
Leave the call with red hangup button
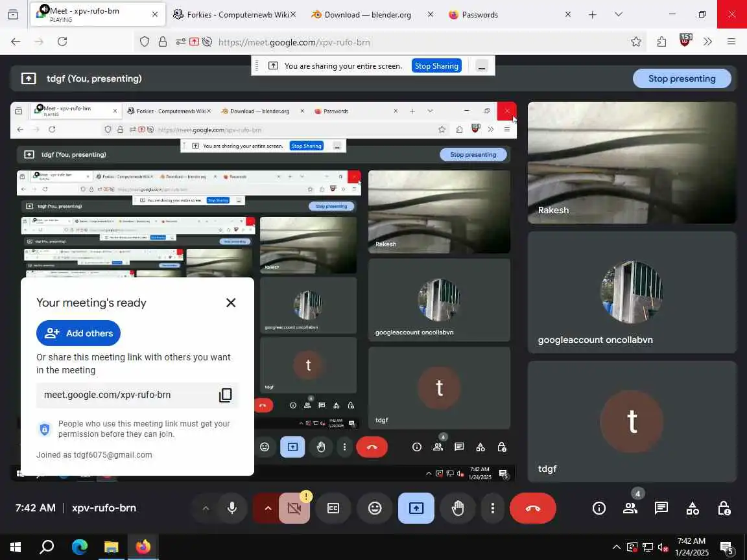532,508
